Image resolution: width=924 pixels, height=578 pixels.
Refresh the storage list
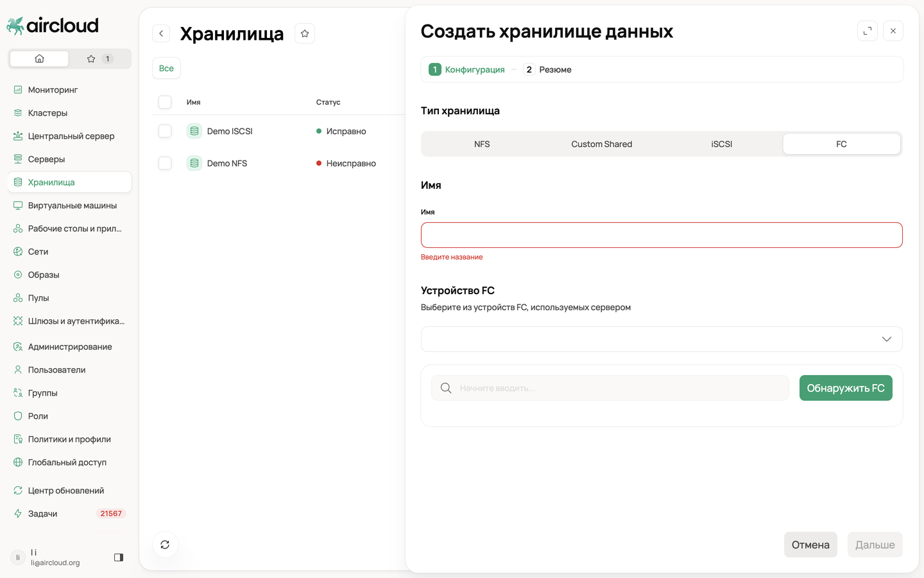[x=165, y=545]
